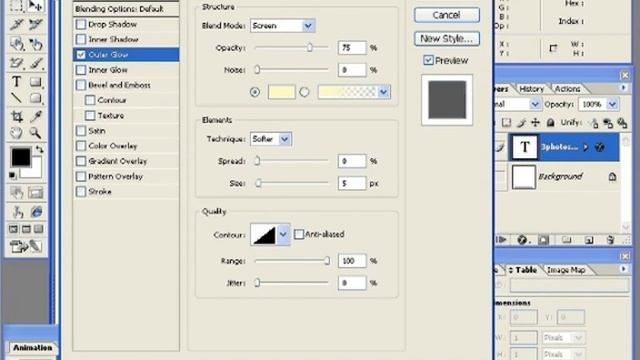Viewport: 640px width, 360px height.
Task: Preview in browser Internet Explorer icon
Action: (x=36, y=212)
